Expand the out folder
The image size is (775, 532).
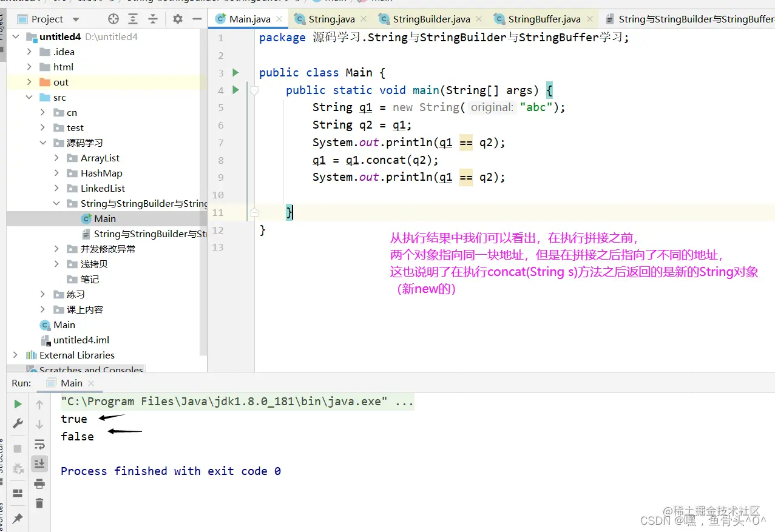coord(29,82)
